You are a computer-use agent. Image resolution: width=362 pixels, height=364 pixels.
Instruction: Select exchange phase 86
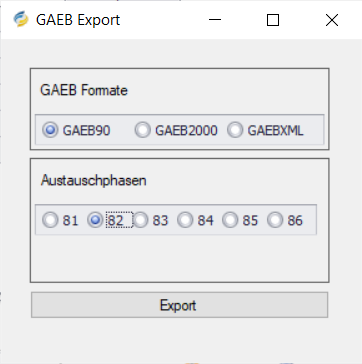point(285,220)
